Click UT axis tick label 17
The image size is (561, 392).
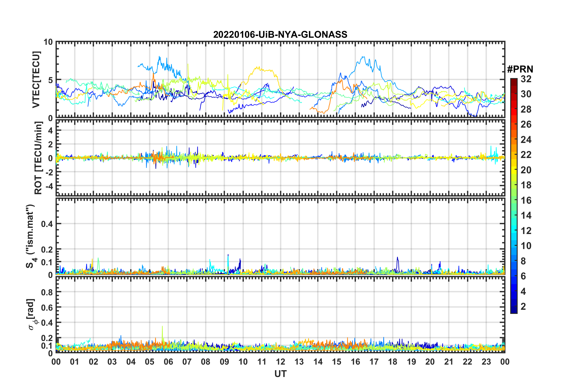[x=374, y=362]
